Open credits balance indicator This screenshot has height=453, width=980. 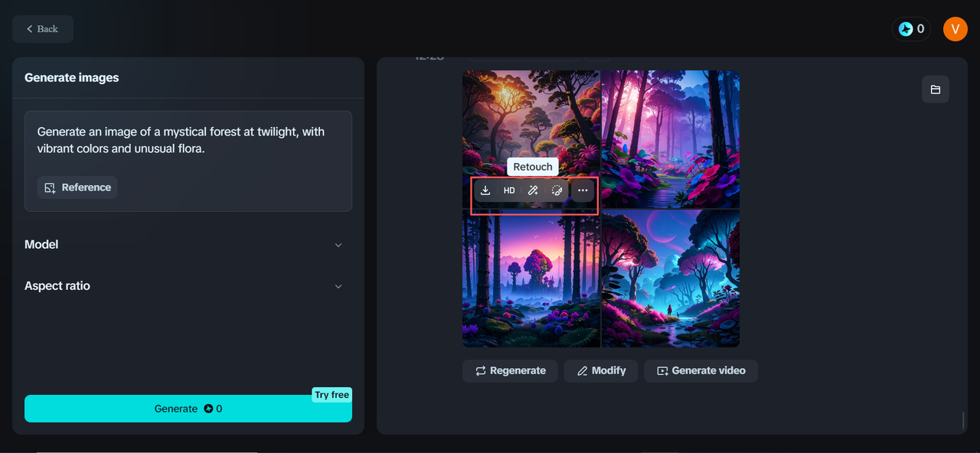pos(911,29)
